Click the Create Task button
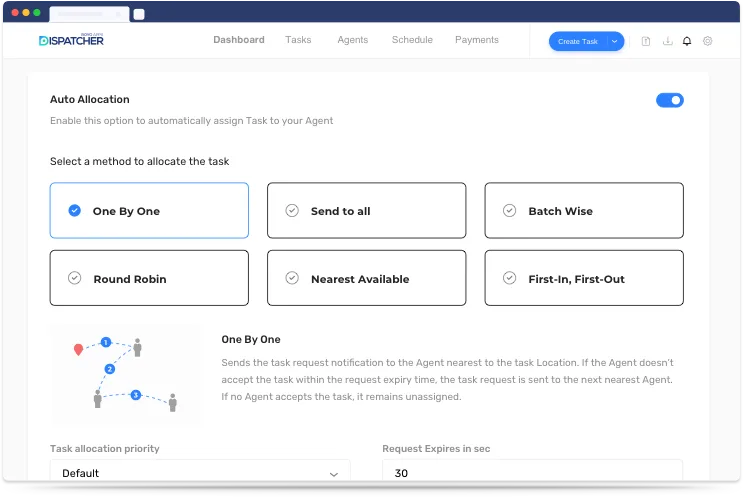 tap(578, 41)
